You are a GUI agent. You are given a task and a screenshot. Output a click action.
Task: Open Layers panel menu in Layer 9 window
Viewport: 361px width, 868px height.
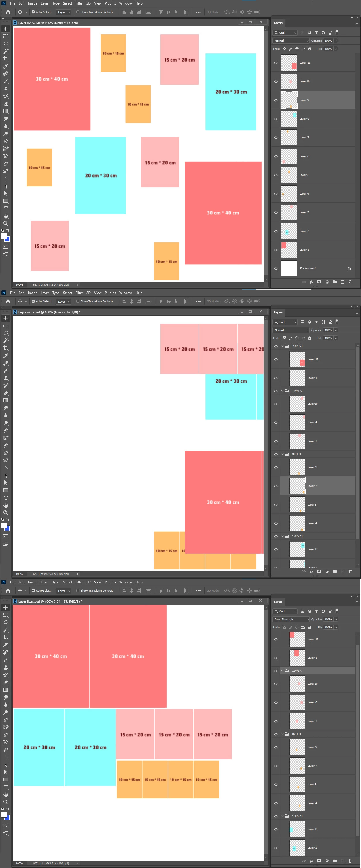pos(357,23)
